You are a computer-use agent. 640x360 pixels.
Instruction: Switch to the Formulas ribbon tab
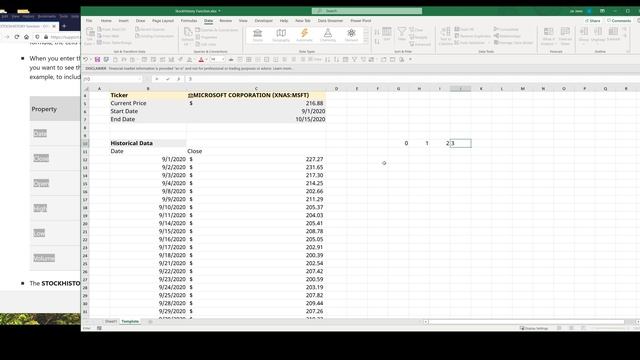(189, 20)
